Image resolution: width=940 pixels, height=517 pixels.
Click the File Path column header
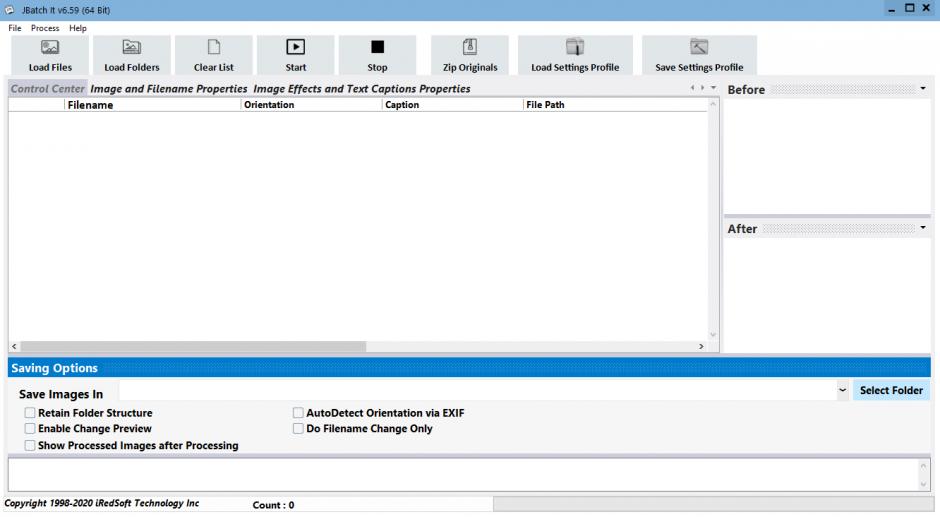(x=615, y=105)
